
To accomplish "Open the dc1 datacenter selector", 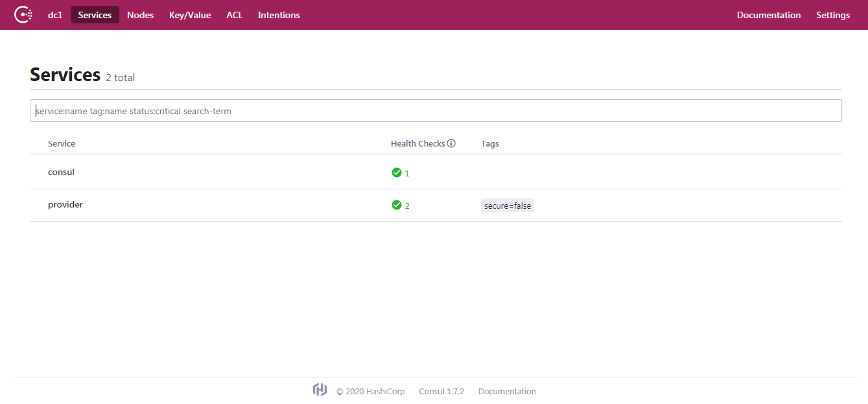I will (x=55, y=15).
